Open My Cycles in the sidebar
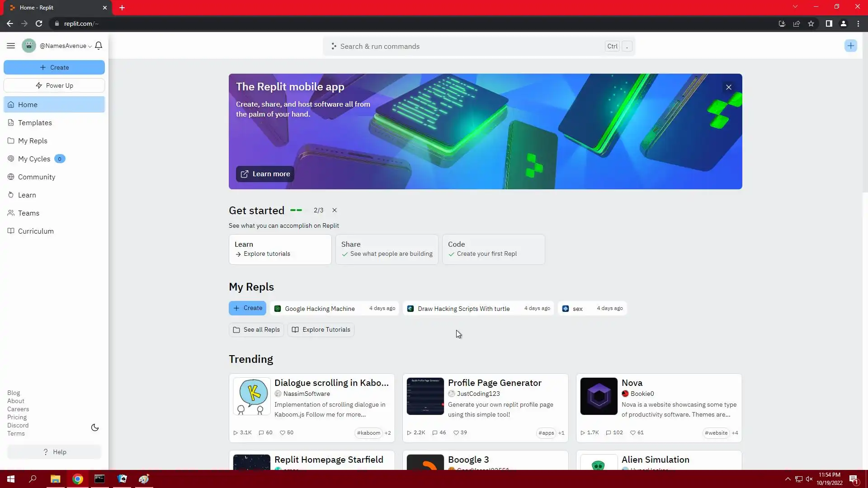The height and width of the screenshot is (488, 868). click(x=34, y=159)
